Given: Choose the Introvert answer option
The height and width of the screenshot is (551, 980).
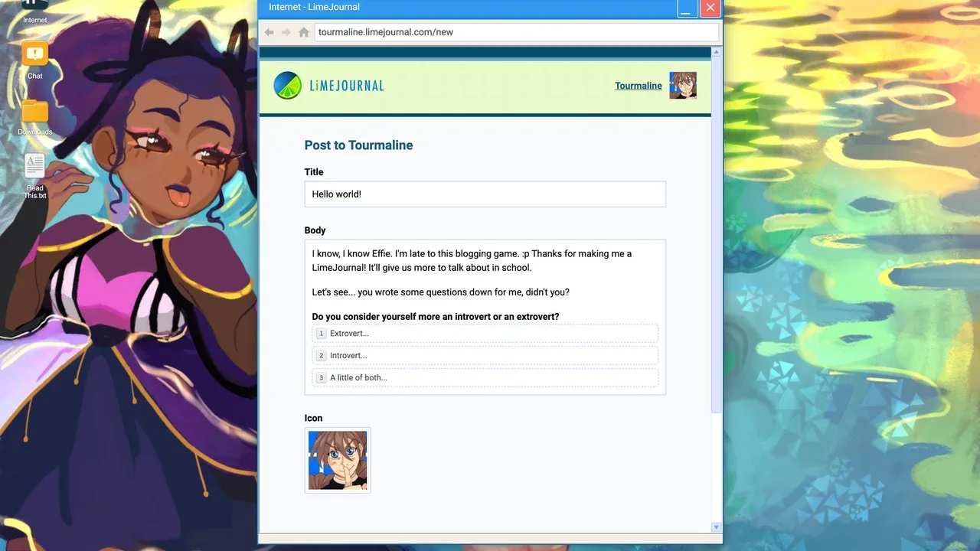Looking at the screenshot, I should pos(485,356).
